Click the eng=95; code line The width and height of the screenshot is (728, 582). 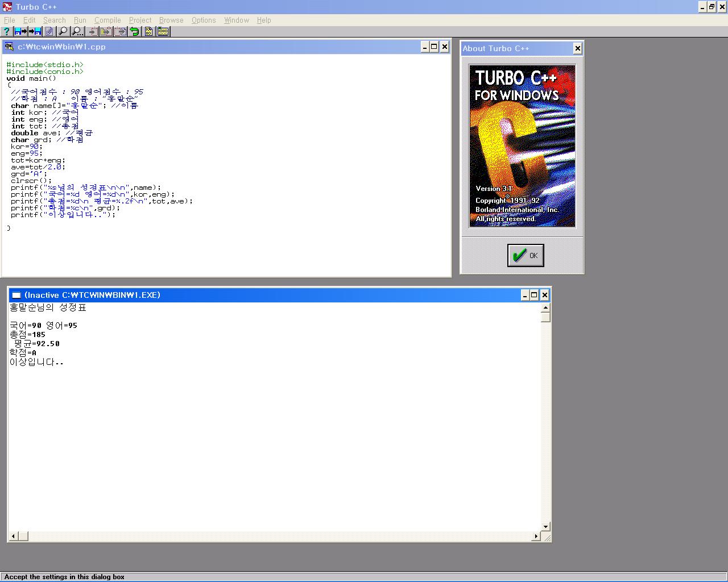click(27, 153)
